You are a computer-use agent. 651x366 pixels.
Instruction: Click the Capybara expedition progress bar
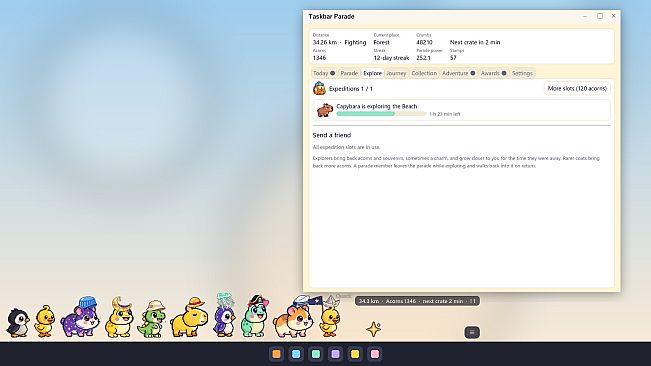[x=381, y=114]
